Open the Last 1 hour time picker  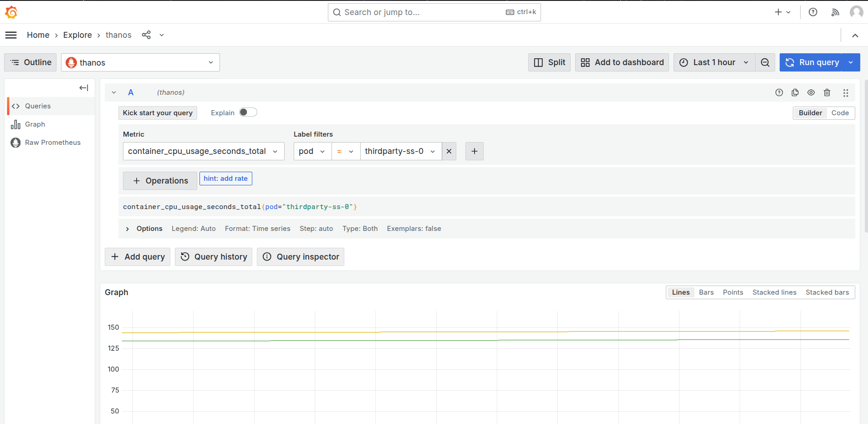pyautogui.click(x=714, y=62)
